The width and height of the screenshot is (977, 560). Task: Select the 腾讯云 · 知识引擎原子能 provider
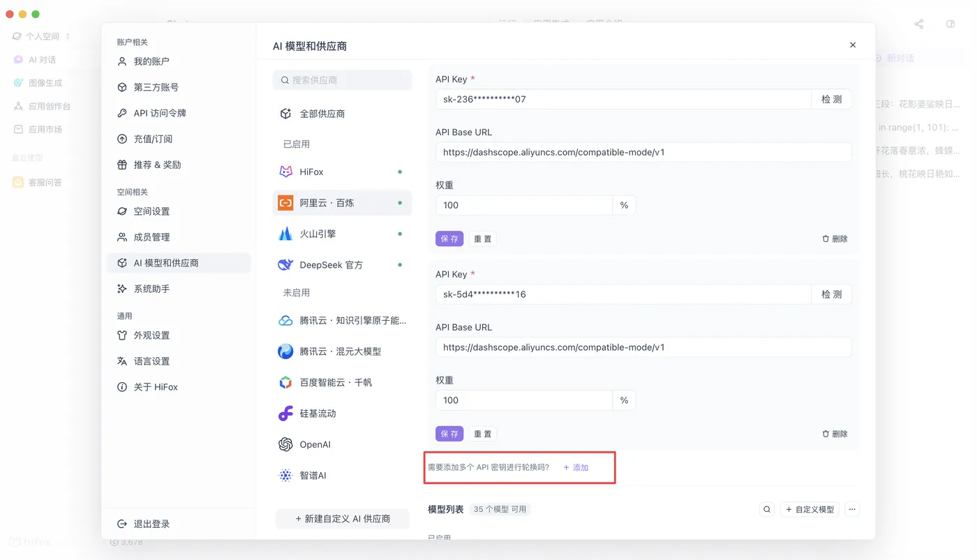[342, 321]
